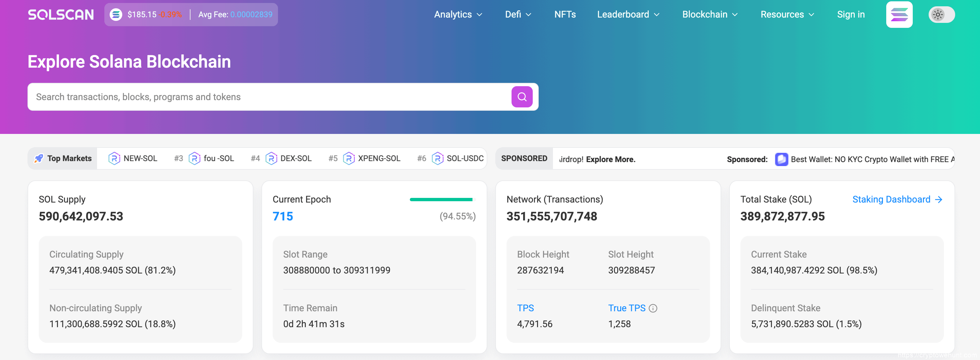Click the NEW-SOL market Raydium icon

(x=114, y=158)
